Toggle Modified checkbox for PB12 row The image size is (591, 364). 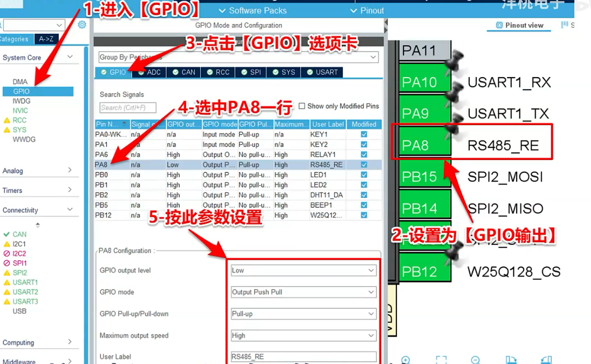tap(364, 215)
